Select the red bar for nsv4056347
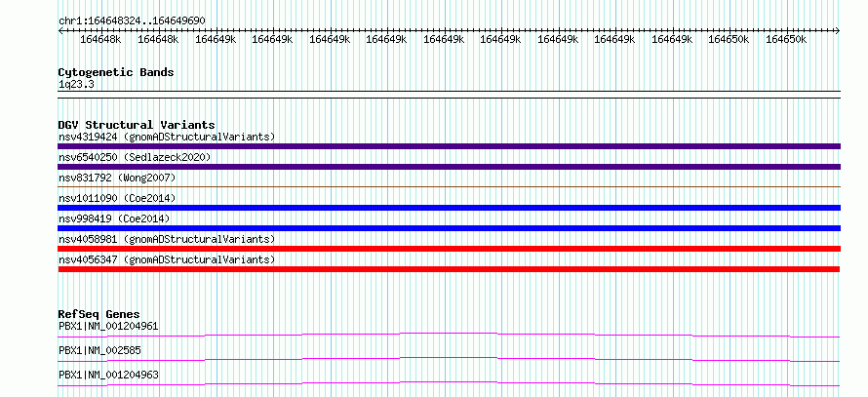This screenshot has height=397, width=868. [x=449, y=269]
